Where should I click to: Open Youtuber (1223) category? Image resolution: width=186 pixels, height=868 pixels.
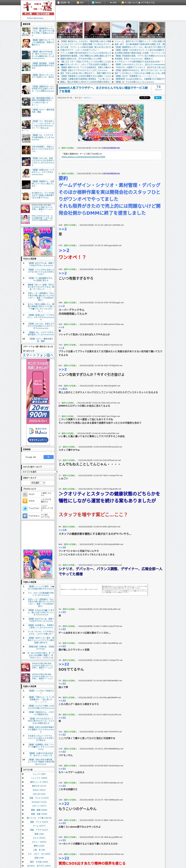(x=39, y=802)
